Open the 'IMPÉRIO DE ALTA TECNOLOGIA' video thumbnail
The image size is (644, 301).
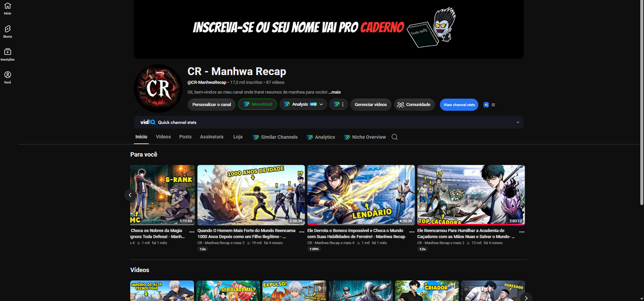click(x=162, y=291)
